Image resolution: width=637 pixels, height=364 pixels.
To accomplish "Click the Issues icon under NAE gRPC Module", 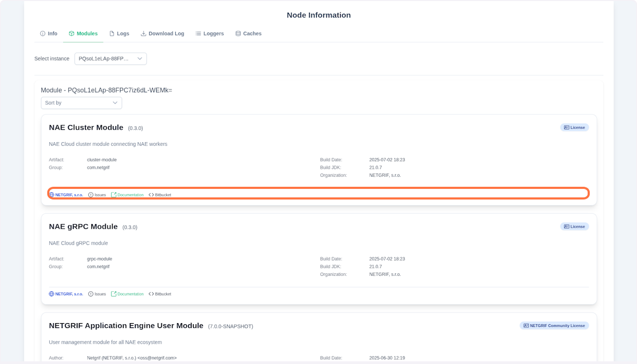I will [x=90, y=293].
